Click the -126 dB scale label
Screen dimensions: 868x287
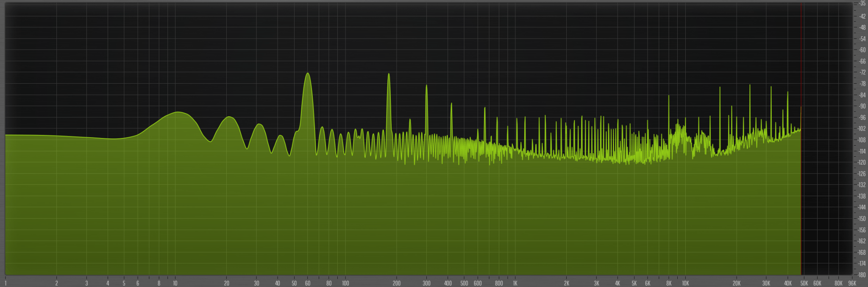[x=862, y=174]
